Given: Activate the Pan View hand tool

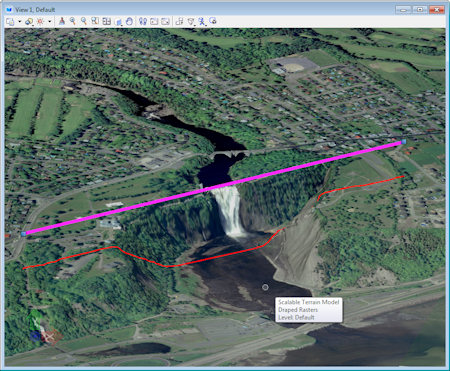Looking at the screenshot, I should [x=129, y=21].
